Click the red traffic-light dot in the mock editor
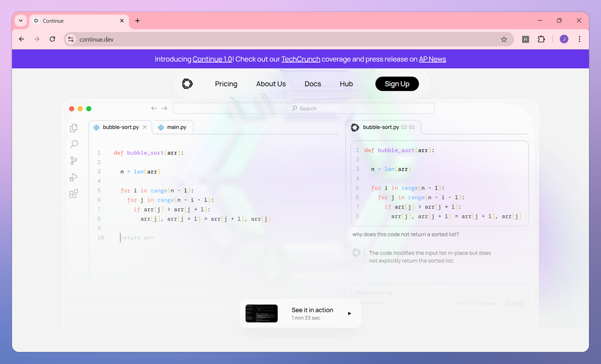Screen dimensions: 601x364 pos(72,109)
